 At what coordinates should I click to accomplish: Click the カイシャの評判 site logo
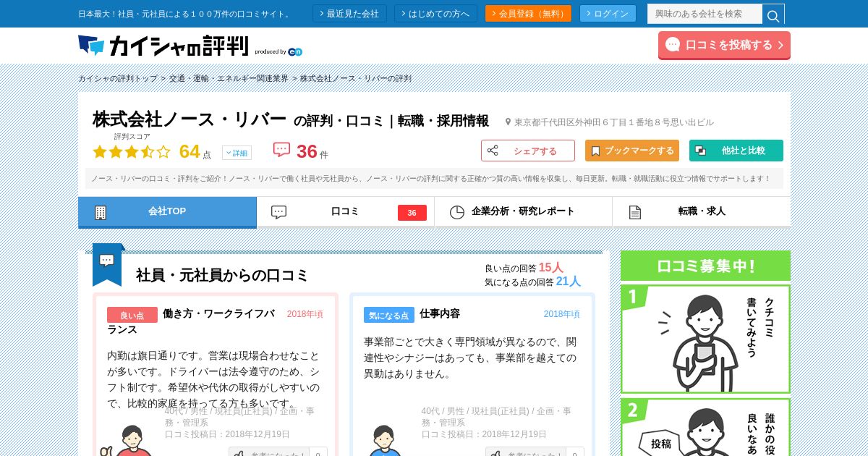(163, 46)
